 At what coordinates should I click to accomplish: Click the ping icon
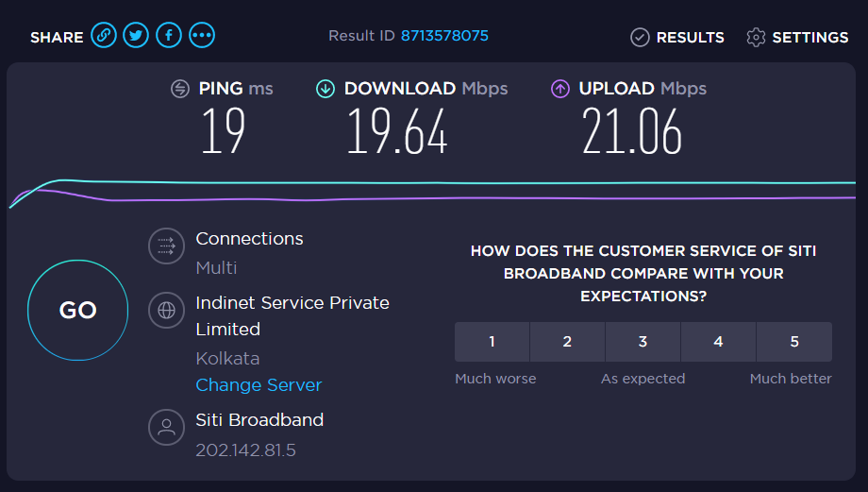[179, 89]
